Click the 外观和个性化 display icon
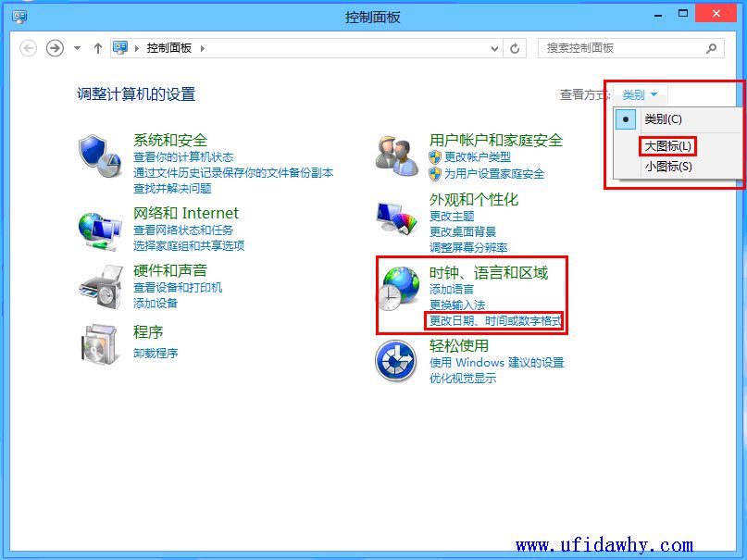Viewport: 747px width, 560px height. [398, 218]
